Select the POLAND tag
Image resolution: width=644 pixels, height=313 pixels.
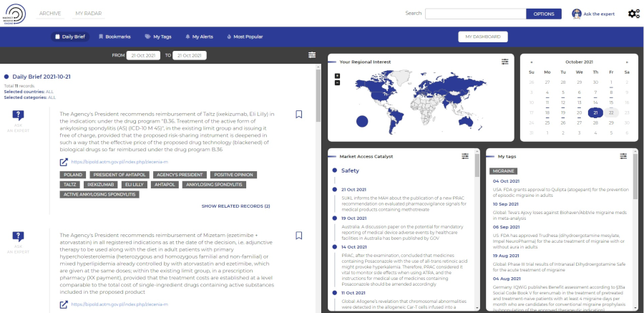(73, 175)
